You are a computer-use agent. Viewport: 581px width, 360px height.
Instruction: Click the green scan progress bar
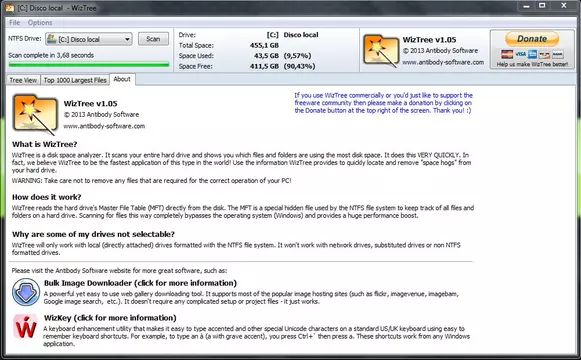point(89,64)
